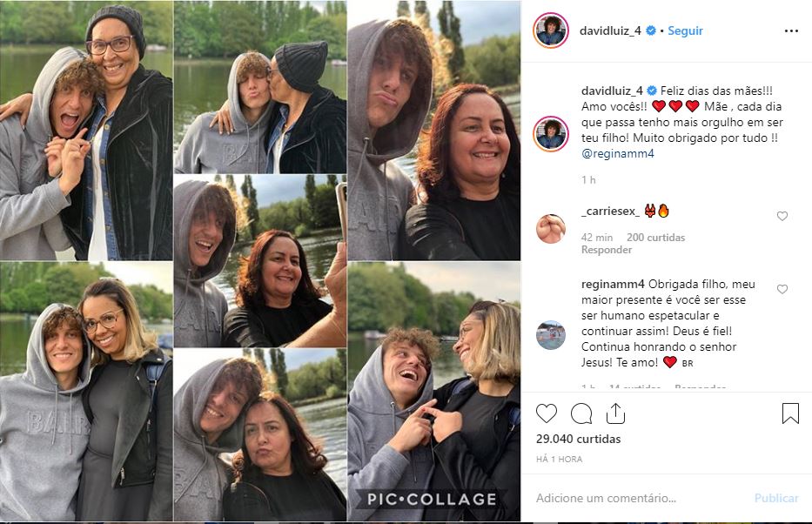Save the post with the bookmark icon
The width and height of the screenshot is (812, 524).
coord(790,413)
